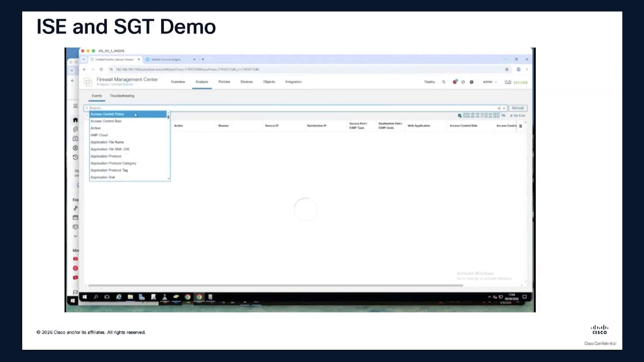The height and width of the screenshot is (362, 644).
Task: Click the Refresh button
Action: pyautogui.click(x=518, y=108)
